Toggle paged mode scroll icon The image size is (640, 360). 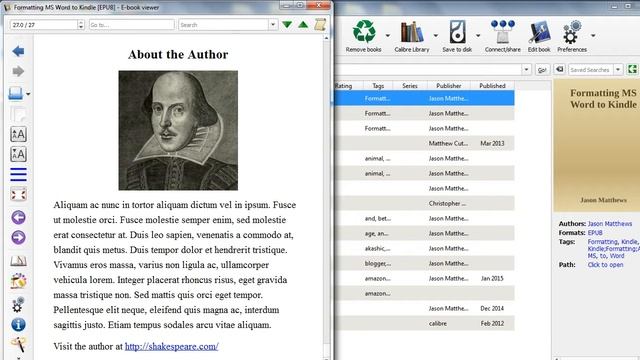pyautogui.click(x=320, y=24)
